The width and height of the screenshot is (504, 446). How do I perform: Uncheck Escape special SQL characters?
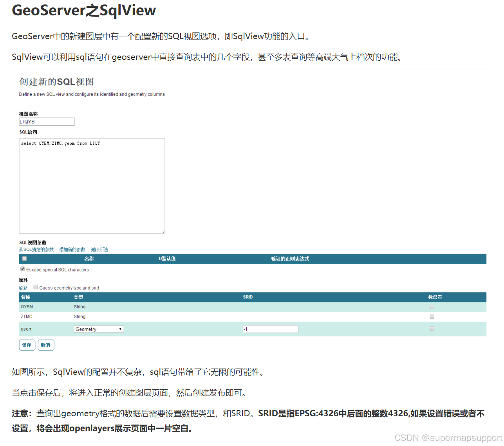click(x=22, y=269)
